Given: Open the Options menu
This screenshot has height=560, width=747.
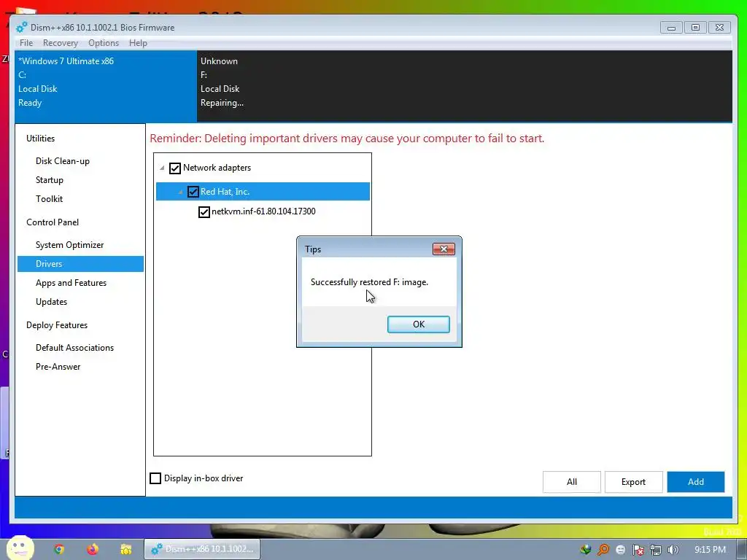Looking at the screenshot, I should 104,43.
